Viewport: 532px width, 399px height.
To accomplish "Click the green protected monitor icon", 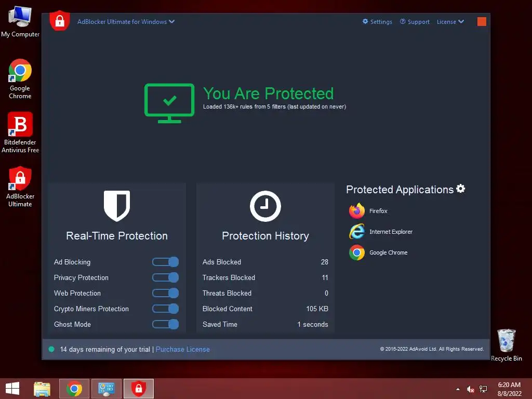I will tap(169, 103).
